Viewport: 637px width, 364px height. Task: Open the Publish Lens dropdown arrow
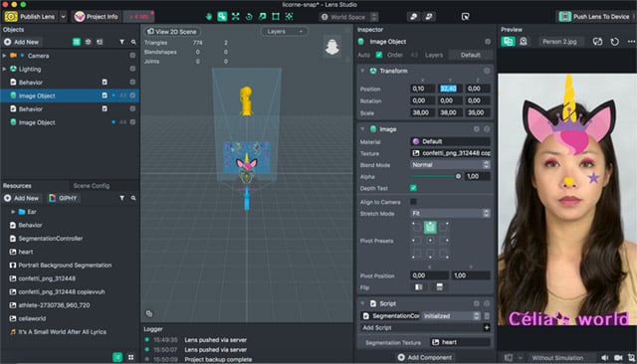click(x=63, y=17)
